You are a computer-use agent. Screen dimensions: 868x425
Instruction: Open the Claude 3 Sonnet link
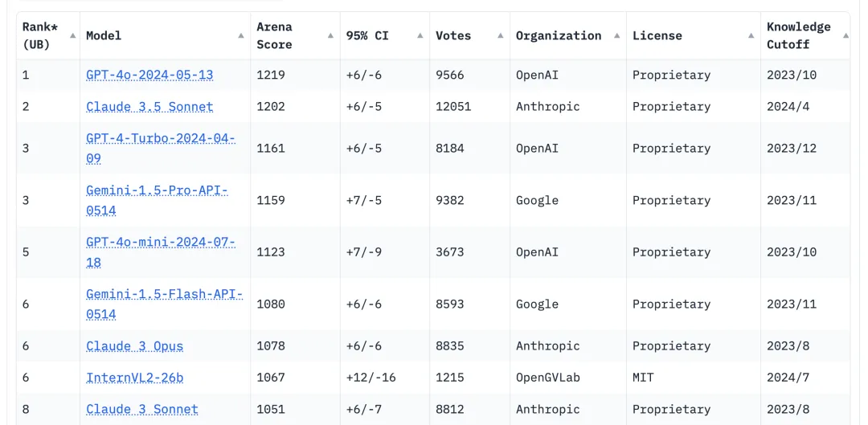(142, 409)
